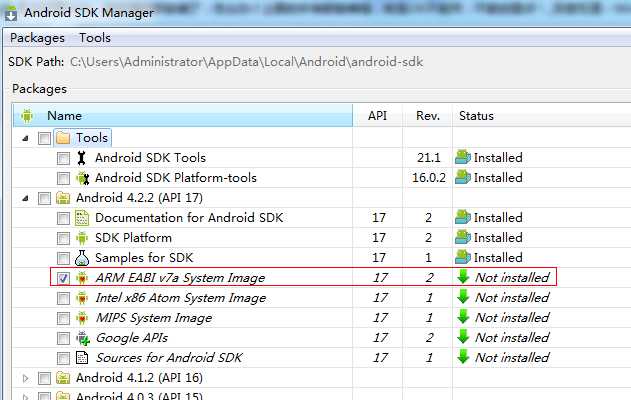Select the 'Intel x86 Atom System Image' row text
The width and height of the screenshot is (631, 400).
[181, 298]
